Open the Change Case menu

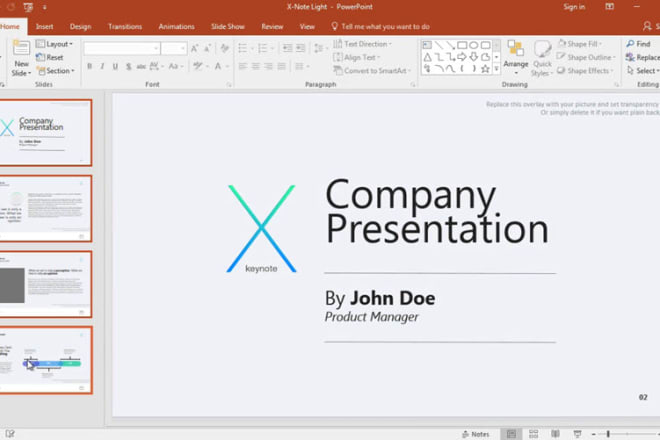point(175,67)
